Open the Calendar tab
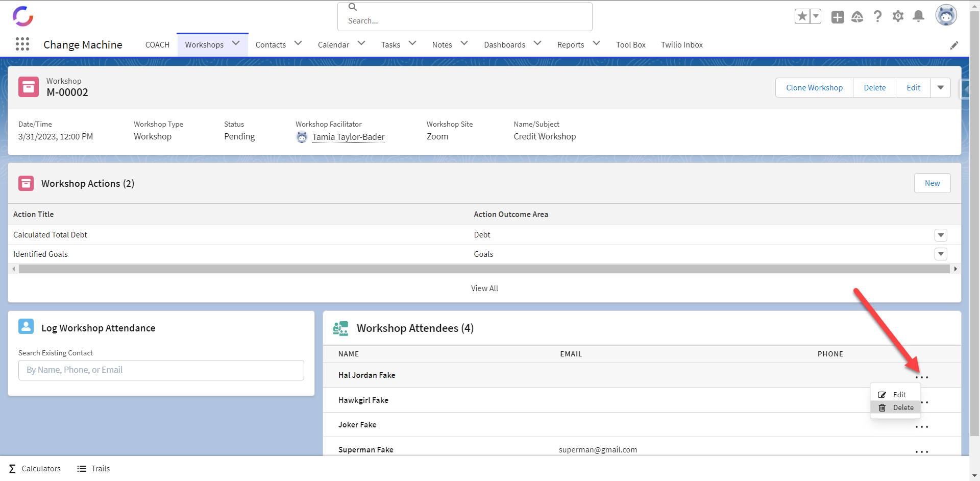 (333, 45)
